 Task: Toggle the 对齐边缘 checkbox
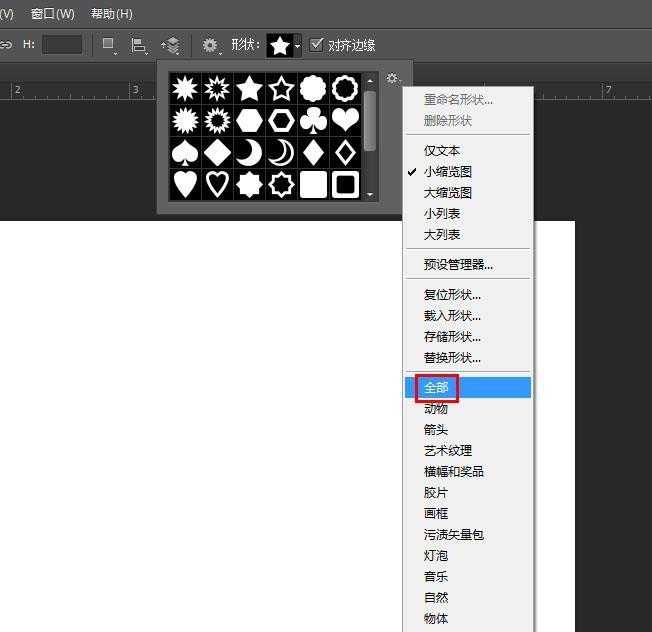click(317, 45)
